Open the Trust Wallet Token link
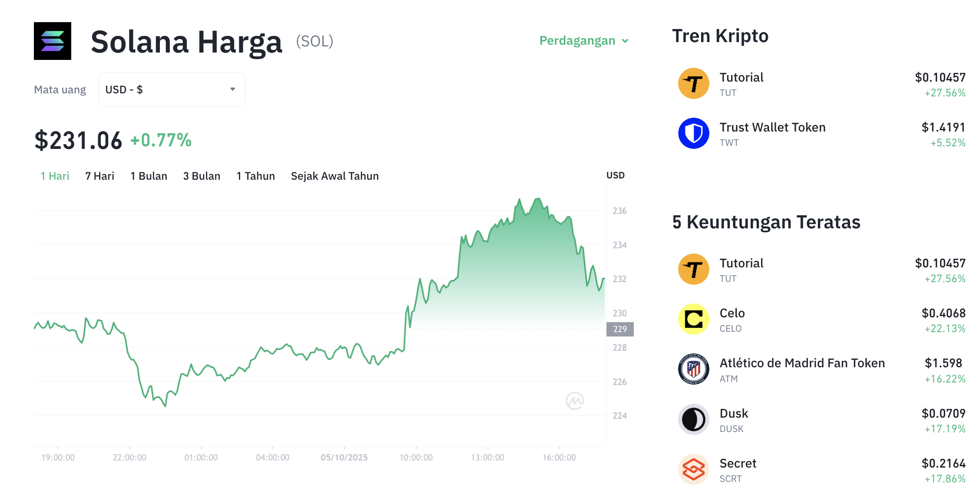This screenshot has width=980, height=501. (x=772, y=128)
